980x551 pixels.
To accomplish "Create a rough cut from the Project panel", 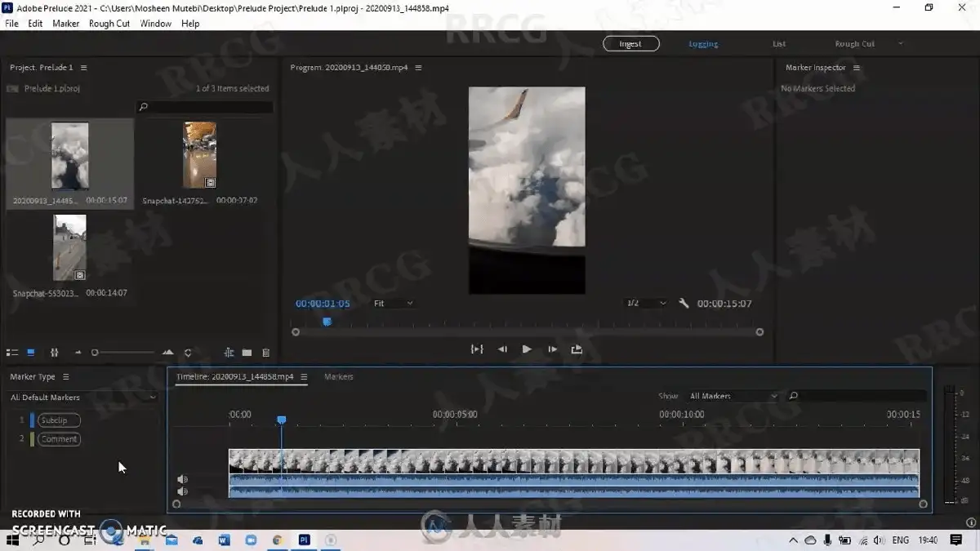I will click(x=229, y=353).
